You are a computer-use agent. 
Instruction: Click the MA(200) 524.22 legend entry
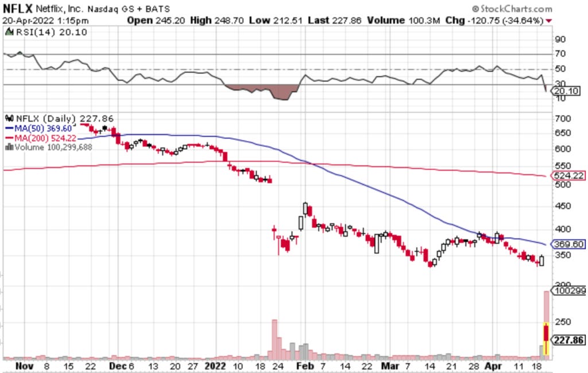click(x=45, y=138)
